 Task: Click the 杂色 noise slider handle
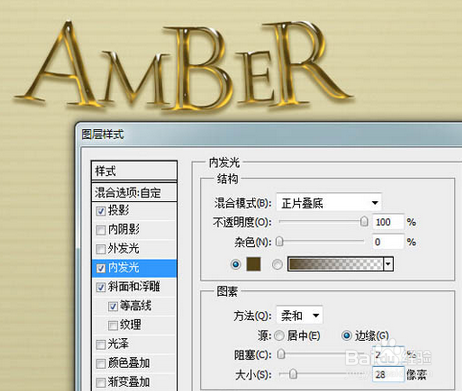tap(280, 241)
